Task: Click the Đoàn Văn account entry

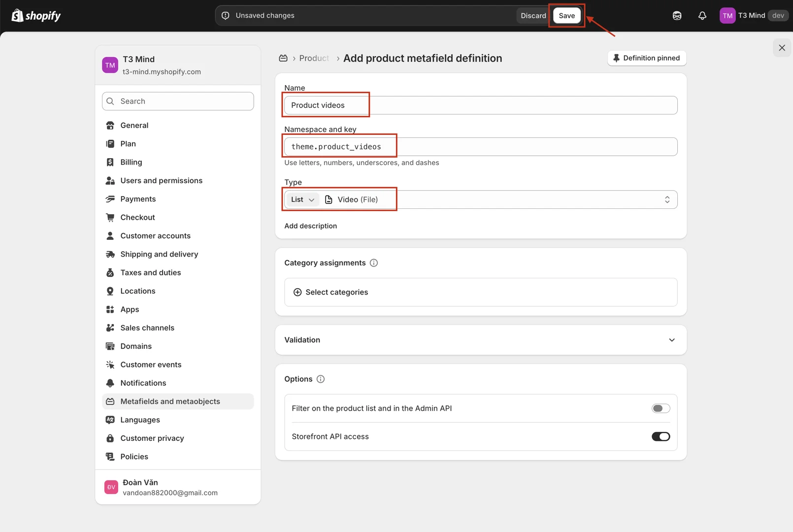Action: click(x=178, y=487)
